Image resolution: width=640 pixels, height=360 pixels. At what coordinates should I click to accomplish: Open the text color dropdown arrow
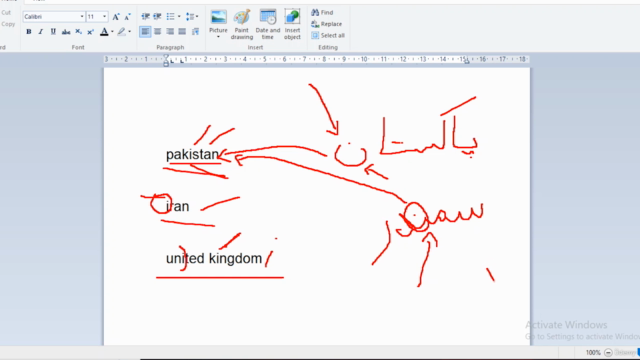pos(112,32)
